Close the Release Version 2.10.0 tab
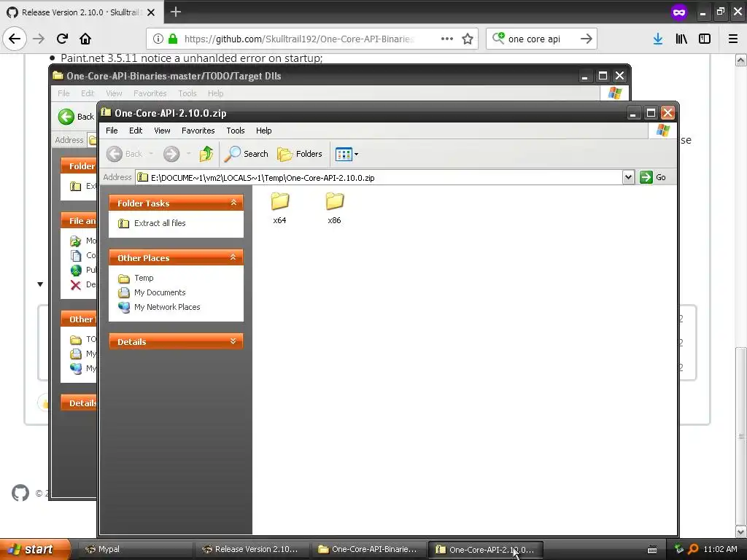Viewport: 747px width, 560px height. (x=151, y=12)
